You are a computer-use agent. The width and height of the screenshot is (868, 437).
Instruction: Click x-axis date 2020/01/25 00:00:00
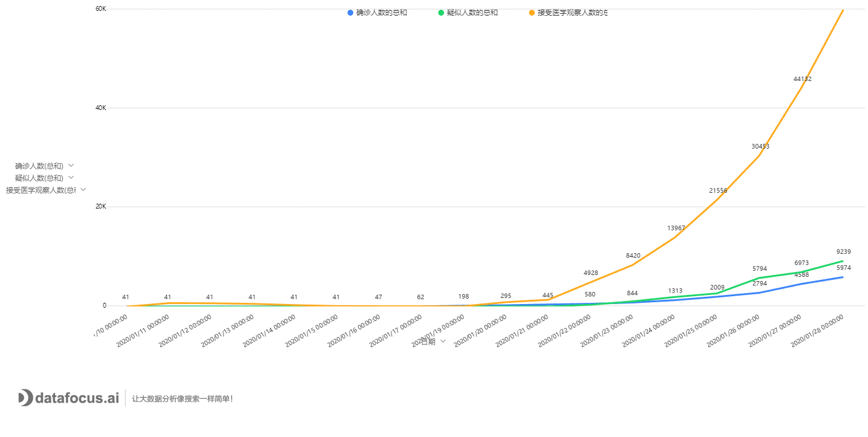[691, 330]
